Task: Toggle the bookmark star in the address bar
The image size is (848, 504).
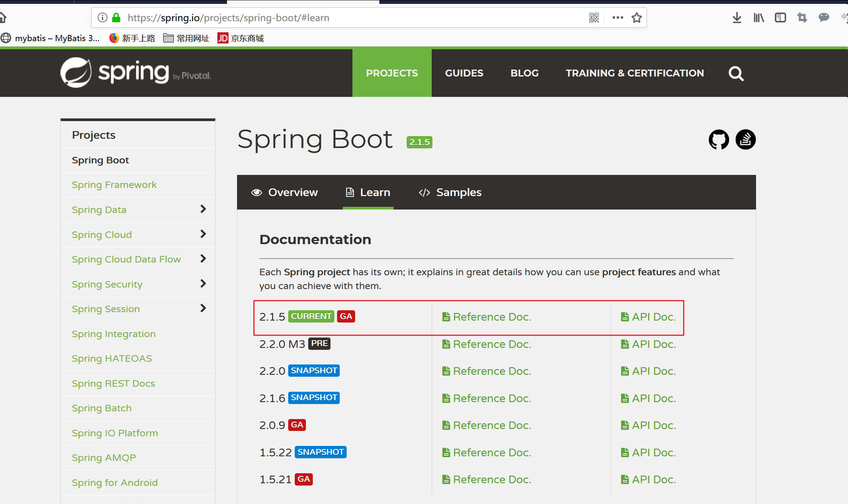Action: pos(637,17)
